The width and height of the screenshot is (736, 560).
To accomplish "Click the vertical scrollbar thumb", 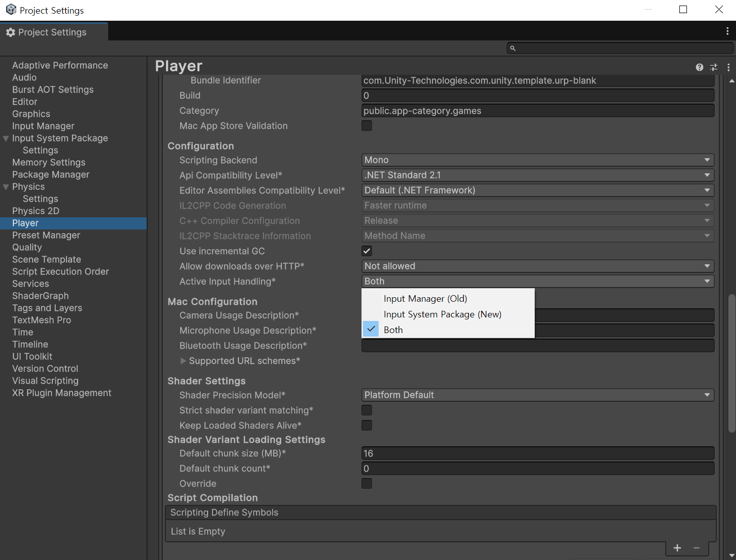I will tap(731, 363).
